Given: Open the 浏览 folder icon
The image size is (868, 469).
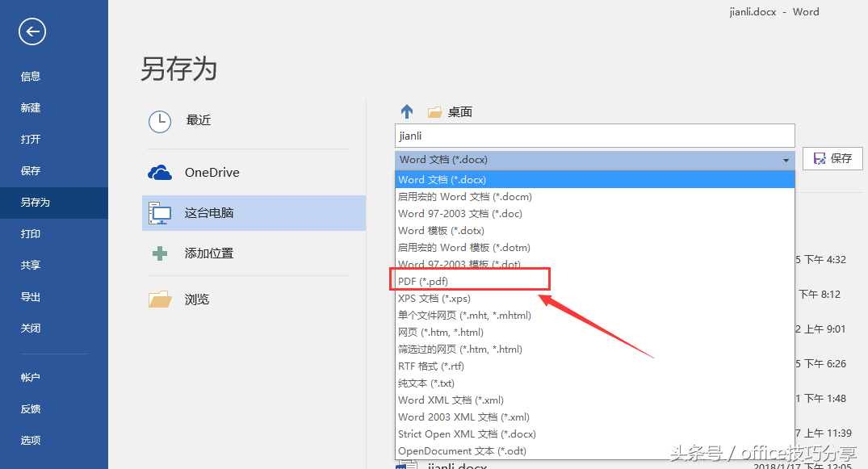Looking at the screenshot, I should [x=160, y=299].
